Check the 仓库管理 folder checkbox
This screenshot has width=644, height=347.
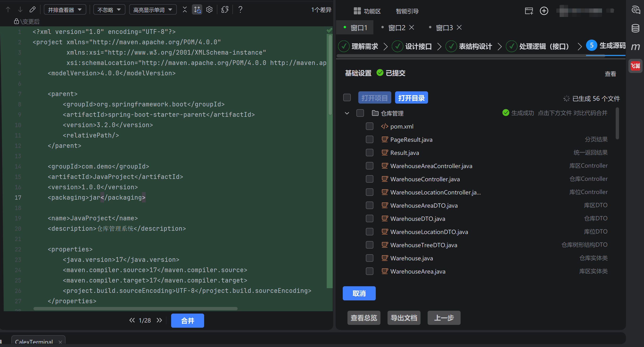pos(360,113)
